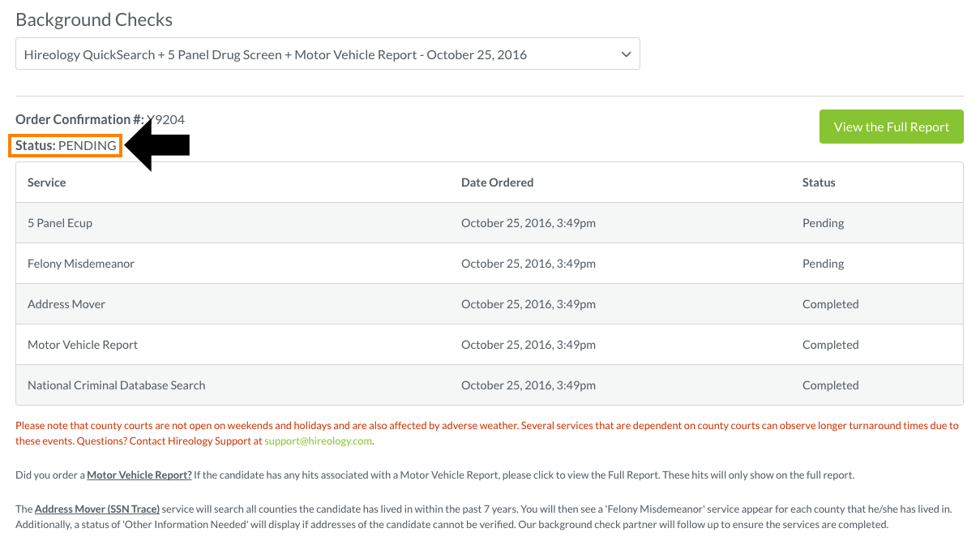The image size is (980, 550).
Task: Click the overall 'Status: PENDING' text above the table
Action: pyautogui.click(x=66, y=146)
